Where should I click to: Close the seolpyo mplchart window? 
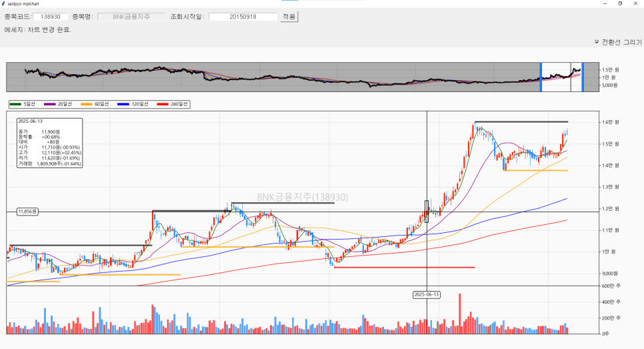click(x=635, y=3)
